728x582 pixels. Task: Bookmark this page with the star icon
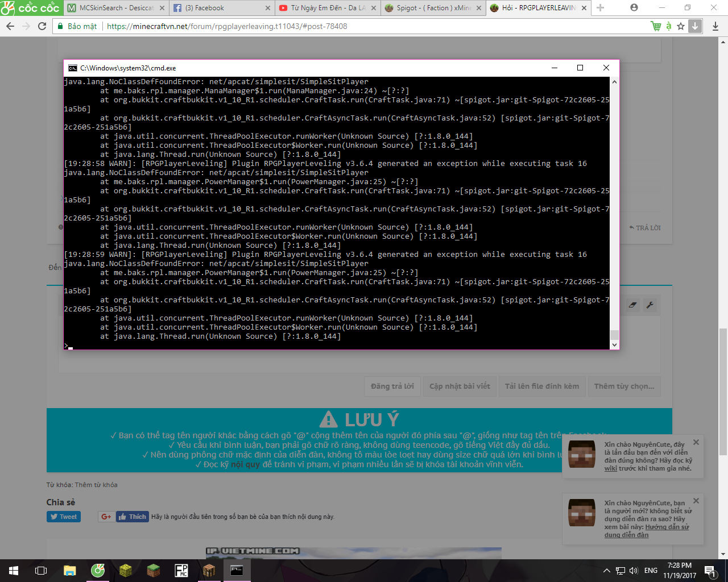pyautogui.click(x=681, y=26)
